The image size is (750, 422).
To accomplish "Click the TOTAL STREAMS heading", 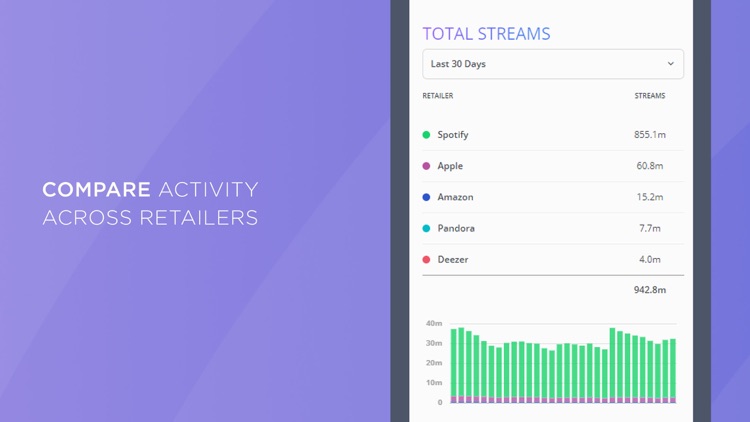I will (486, 34).
